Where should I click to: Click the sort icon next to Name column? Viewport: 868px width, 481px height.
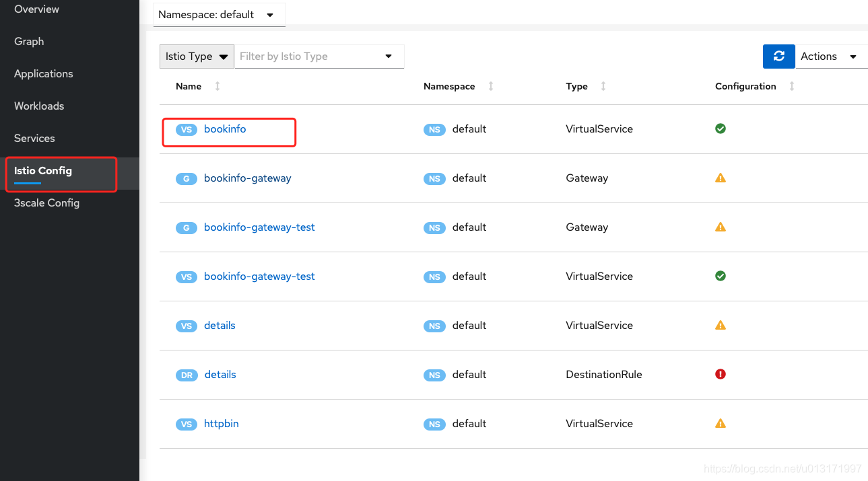(x=218, y=86)
